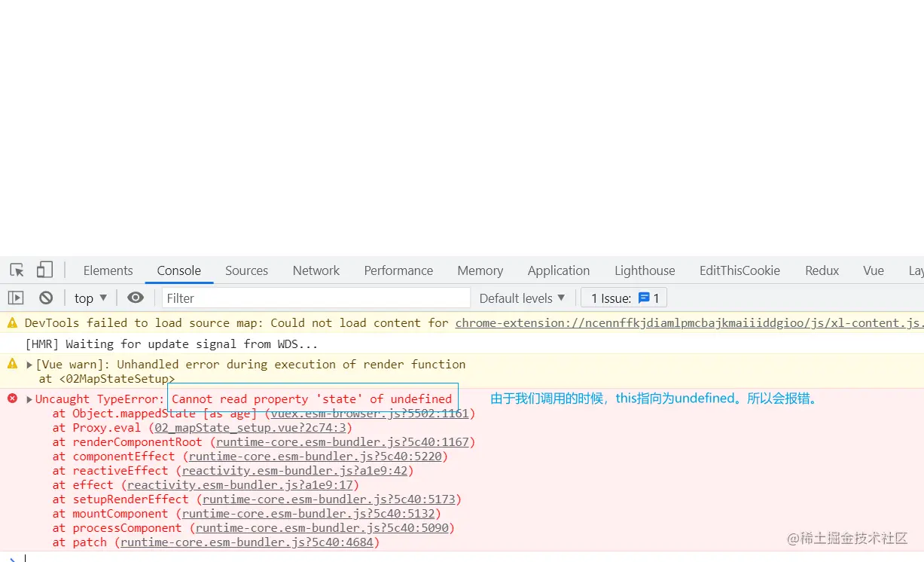Click the 'at setupRenderEffect' stack line text
This screenshot has height=562, width=924.
pyautogui.click(x=120, y=499)
